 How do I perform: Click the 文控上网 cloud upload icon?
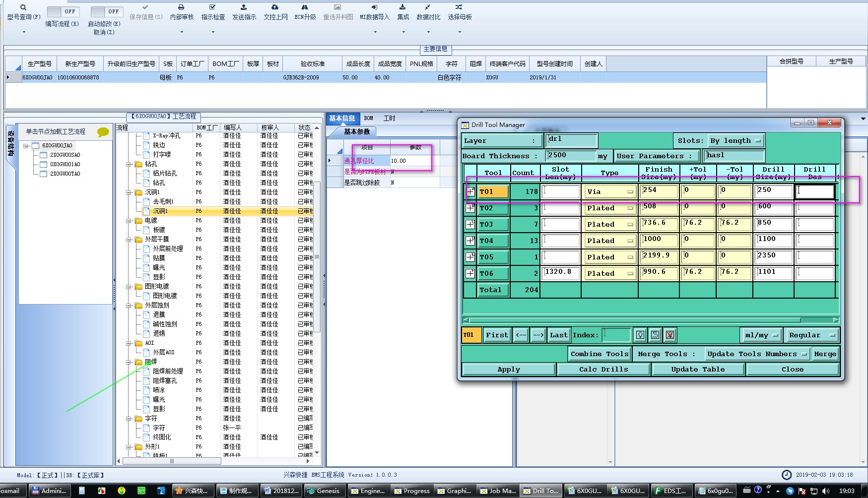coord(275,7)
